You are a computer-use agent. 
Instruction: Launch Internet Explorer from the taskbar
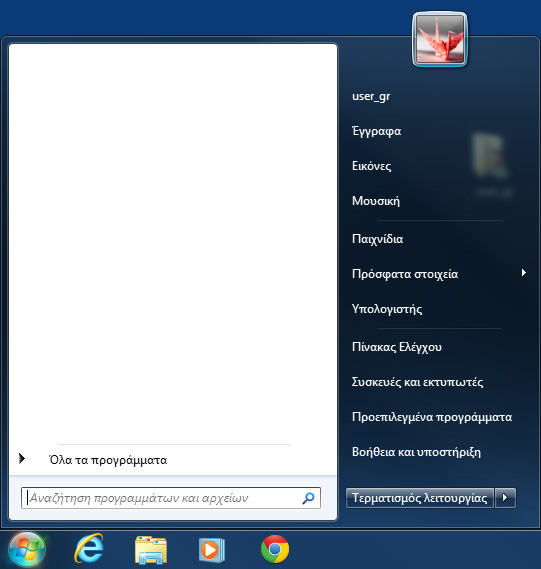89,549
